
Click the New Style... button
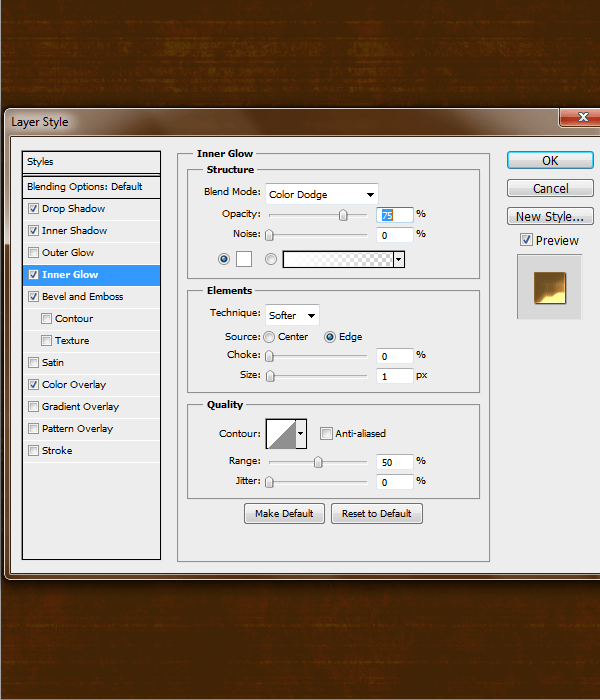(550, 217)
